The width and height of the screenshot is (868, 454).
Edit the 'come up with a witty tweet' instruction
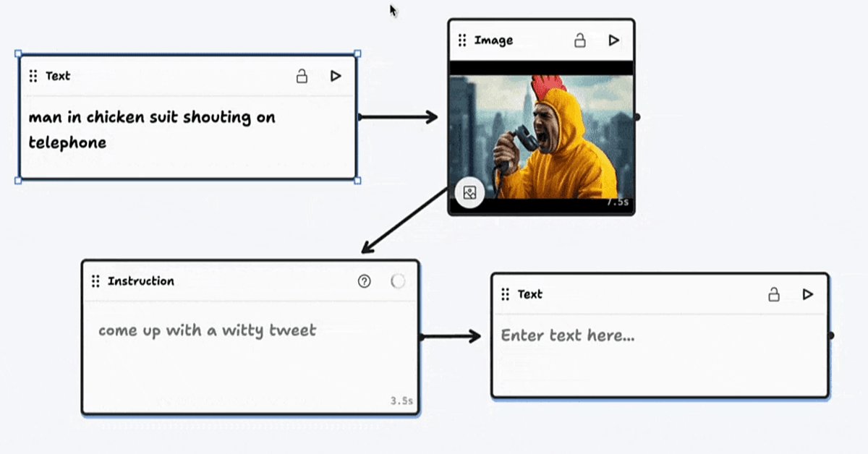point(208,330)
